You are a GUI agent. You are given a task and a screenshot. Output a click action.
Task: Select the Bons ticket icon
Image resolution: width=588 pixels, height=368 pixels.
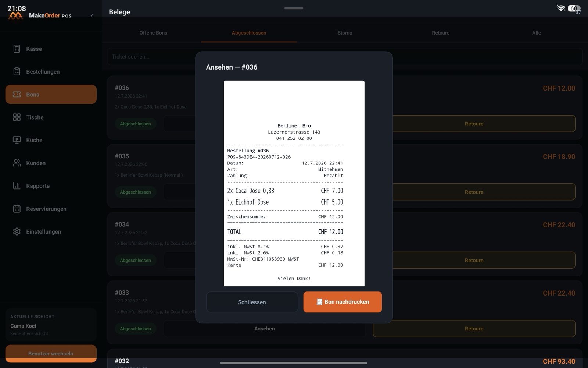click(17, 95)
